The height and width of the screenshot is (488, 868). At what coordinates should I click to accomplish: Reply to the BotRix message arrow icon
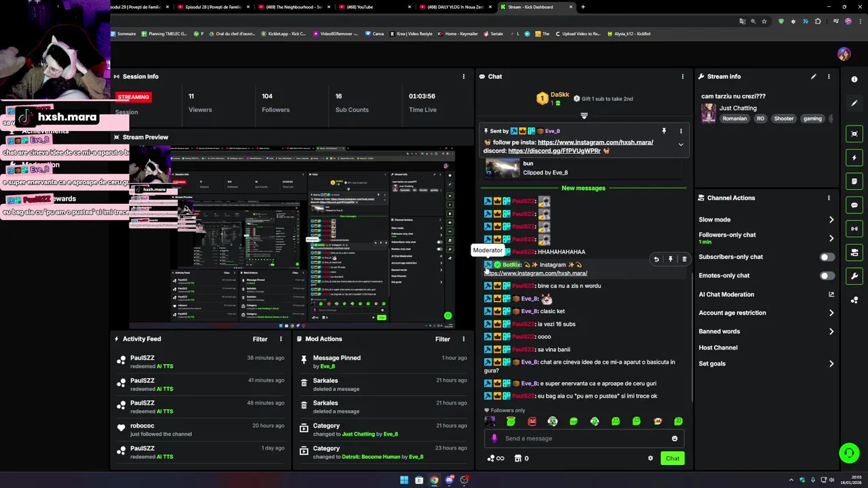(x=656, y=259)
